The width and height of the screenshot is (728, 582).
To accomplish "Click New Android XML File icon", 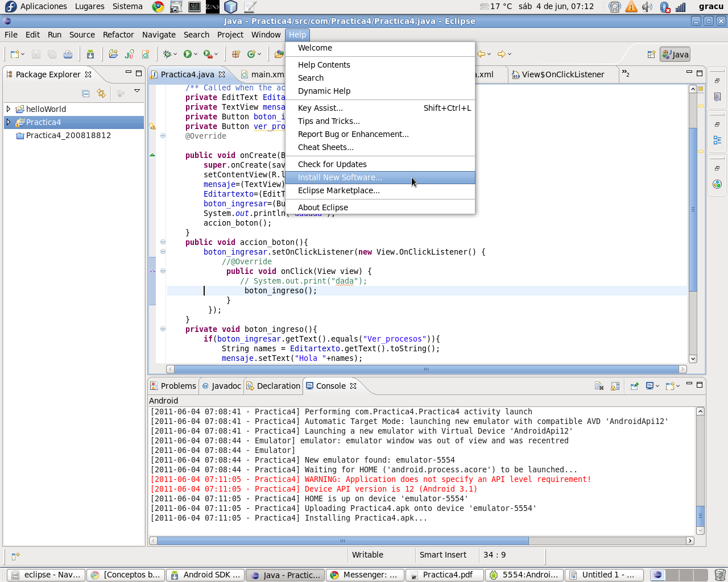I will click(x=146, y=54).
